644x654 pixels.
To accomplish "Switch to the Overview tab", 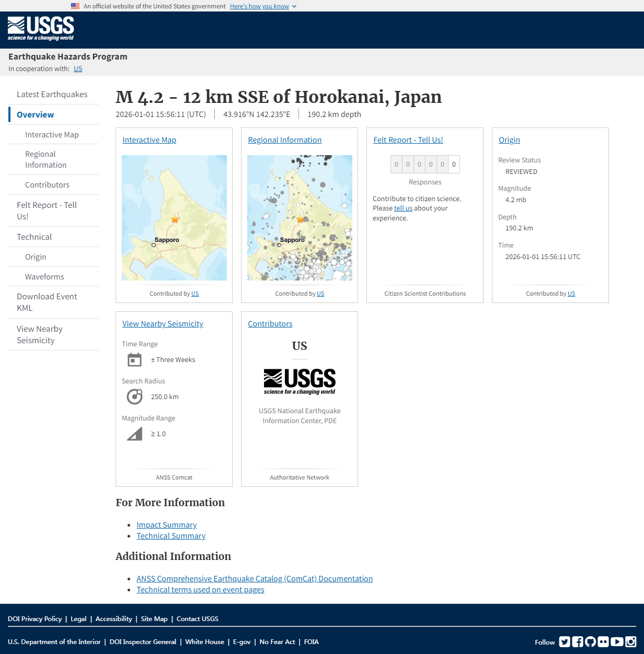I will (x=35, y=114).
